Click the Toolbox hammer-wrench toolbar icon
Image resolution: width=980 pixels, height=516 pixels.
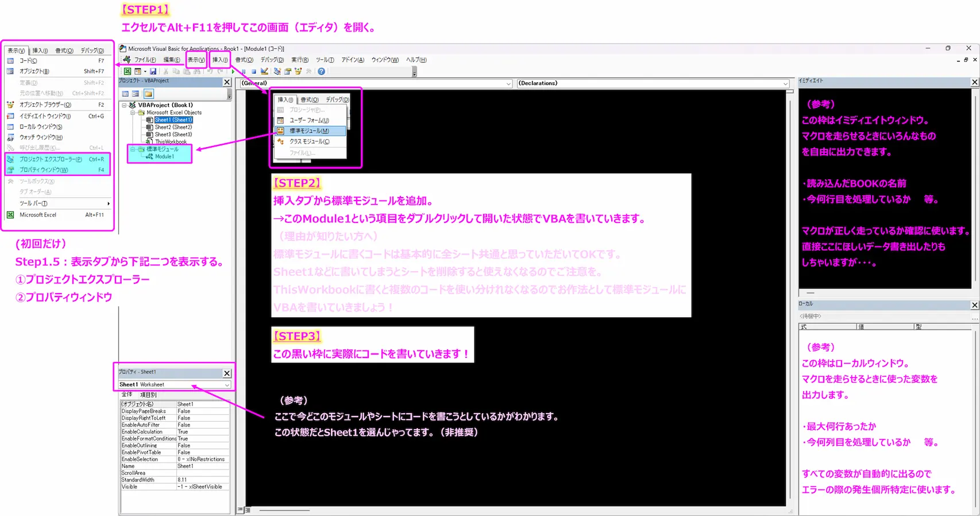pos(308,71)
